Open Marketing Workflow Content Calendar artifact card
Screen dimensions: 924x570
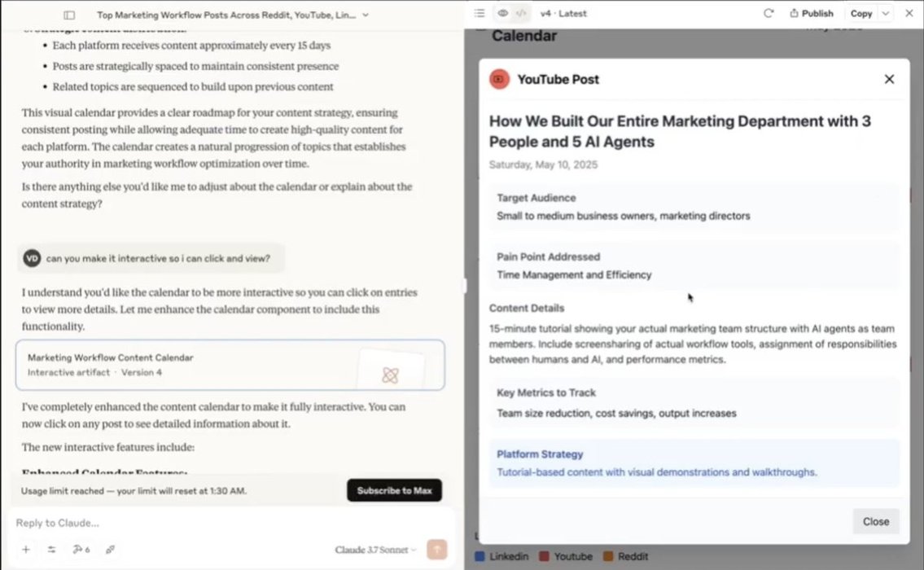pos(230,365)
